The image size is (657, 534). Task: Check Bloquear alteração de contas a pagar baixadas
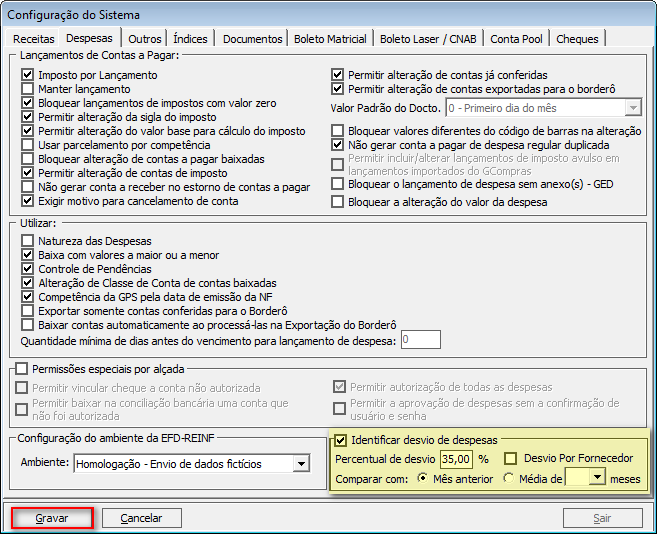click(x=28, y=159)
